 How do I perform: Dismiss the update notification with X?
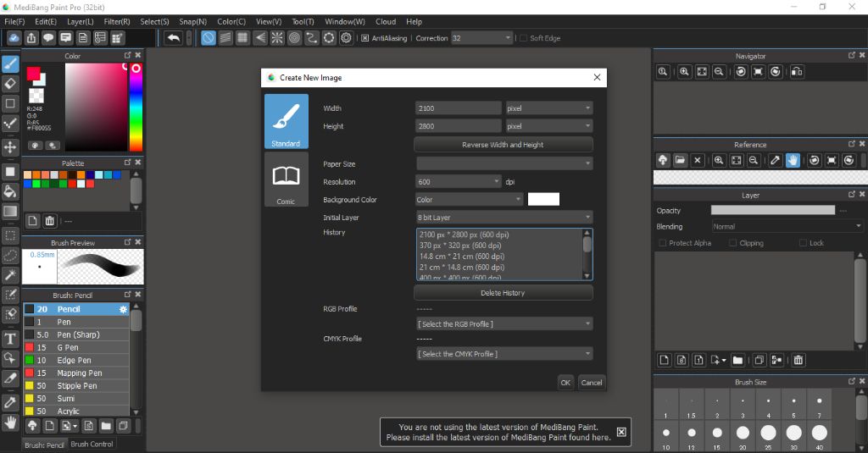pyautogui.click(x=621, y=432)
